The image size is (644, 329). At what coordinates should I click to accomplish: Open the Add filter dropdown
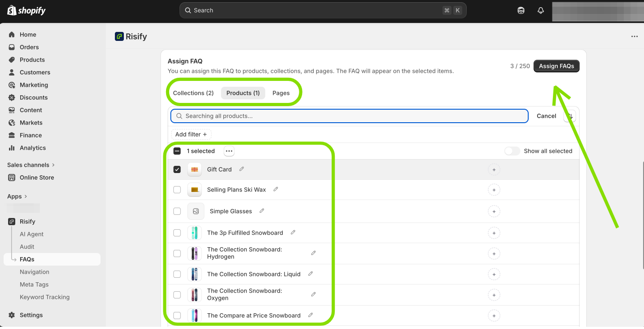pos(191,134)
